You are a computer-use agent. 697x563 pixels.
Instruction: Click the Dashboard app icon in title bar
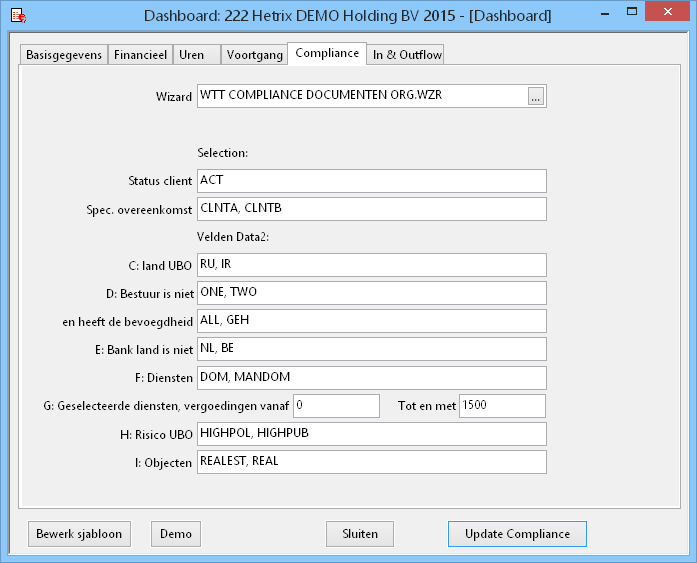click(18, 16)
